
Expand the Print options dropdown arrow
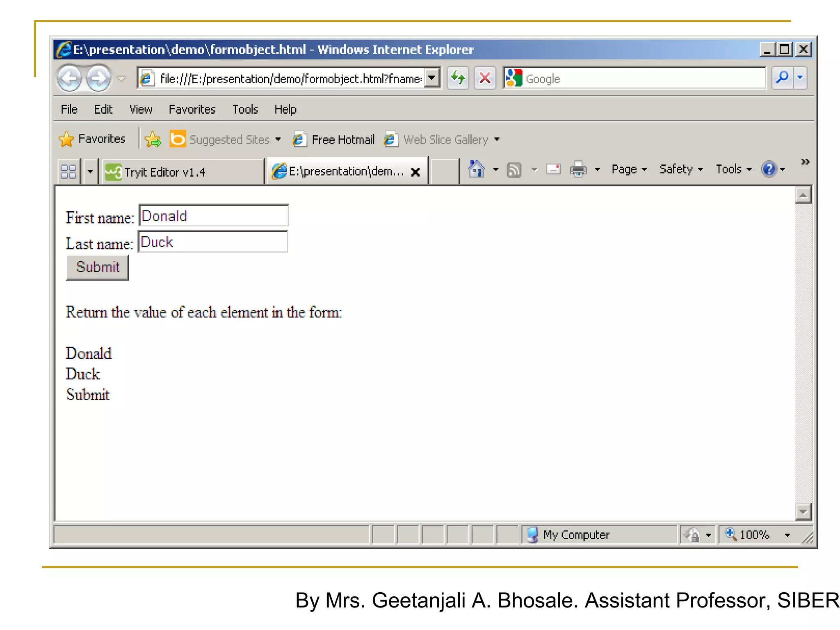597,169
